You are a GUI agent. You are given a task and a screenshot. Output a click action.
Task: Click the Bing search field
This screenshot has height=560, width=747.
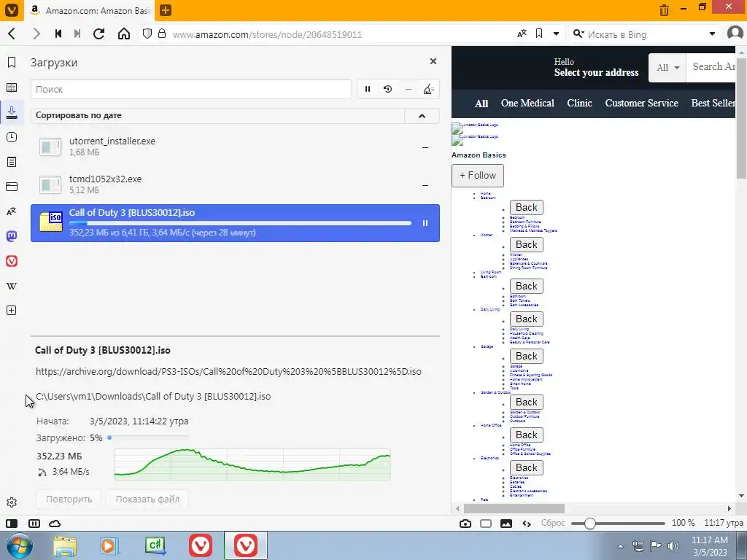pos(646,34)
